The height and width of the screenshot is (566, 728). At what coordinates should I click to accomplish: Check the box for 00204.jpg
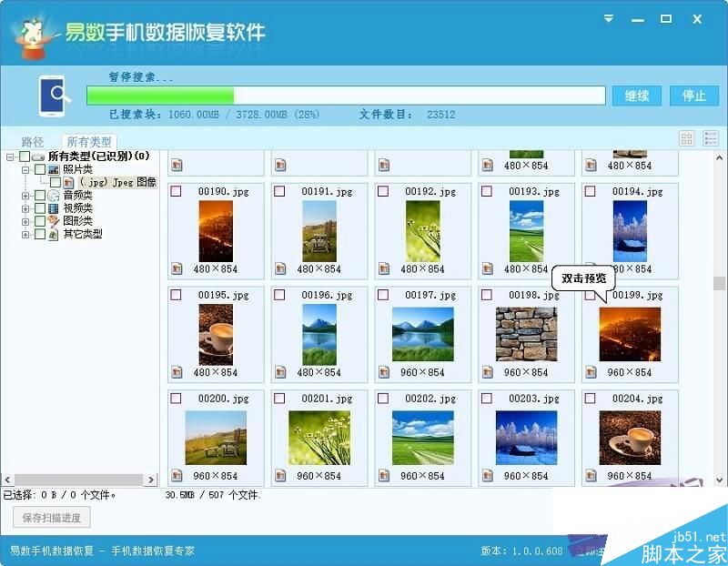tap(590, 398)
